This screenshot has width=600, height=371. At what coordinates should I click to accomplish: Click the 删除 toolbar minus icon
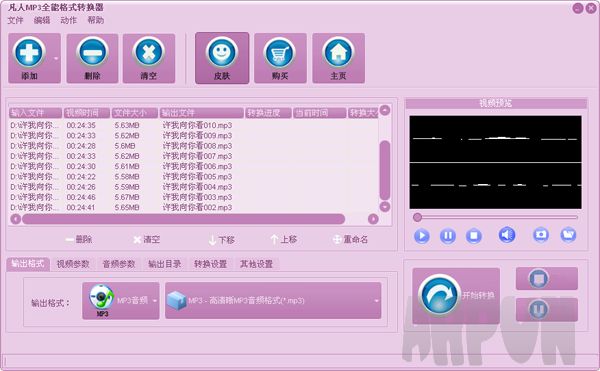(x=92, y=52)
